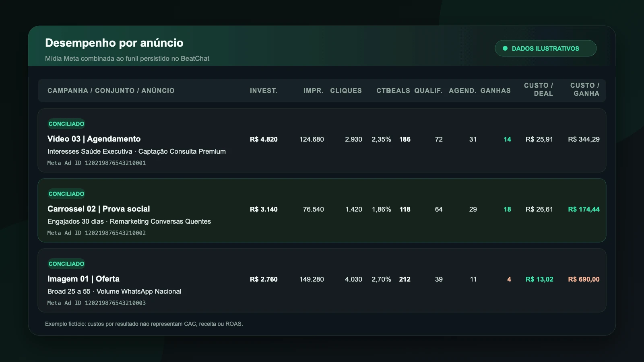The height and width of the screenshot is (362, 644).
Task: Click the INVEST. column header
Action: [264, 90]
